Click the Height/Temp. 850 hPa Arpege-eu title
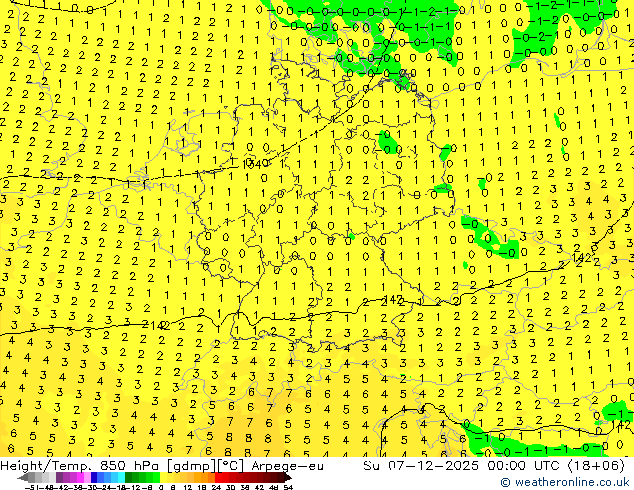634x490 pixels. [162, 466]
